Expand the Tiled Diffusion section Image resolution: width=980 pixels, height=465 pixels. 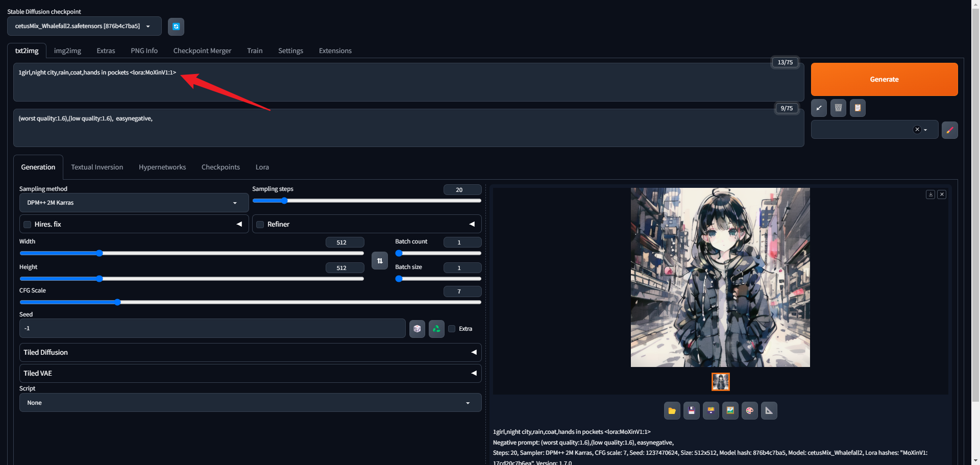[250, 352]
